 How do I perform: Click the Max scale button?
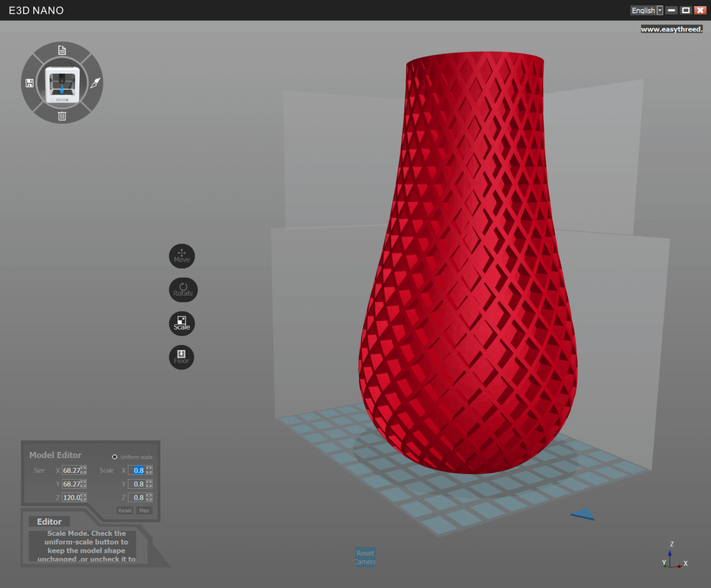(144, 510)
